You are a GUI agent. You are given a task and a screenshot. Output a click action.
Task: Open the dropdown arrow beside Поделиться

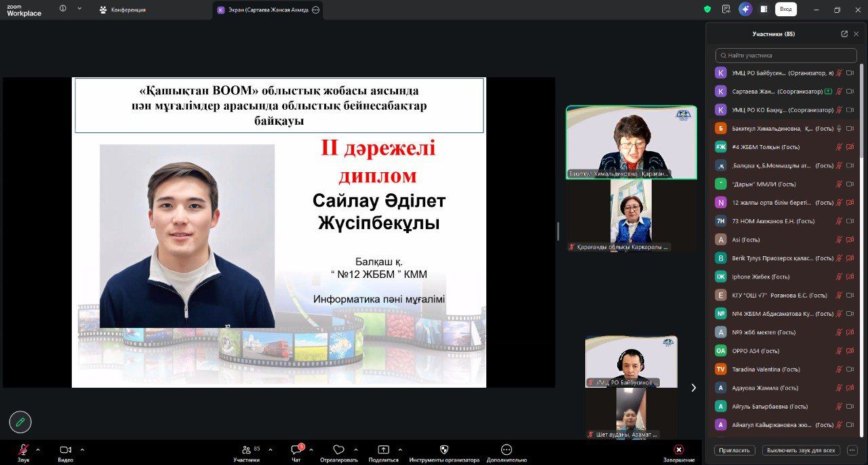tap(400, 449)
